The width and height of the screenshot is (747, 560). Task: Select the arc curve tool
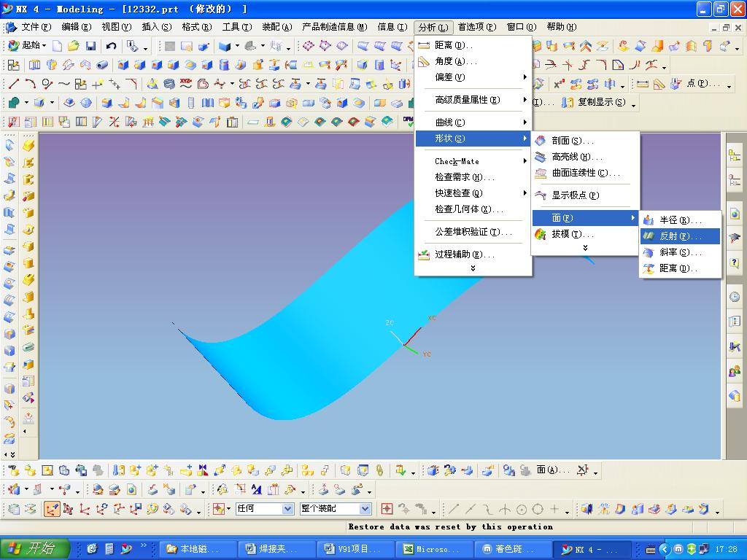[31, 85]
